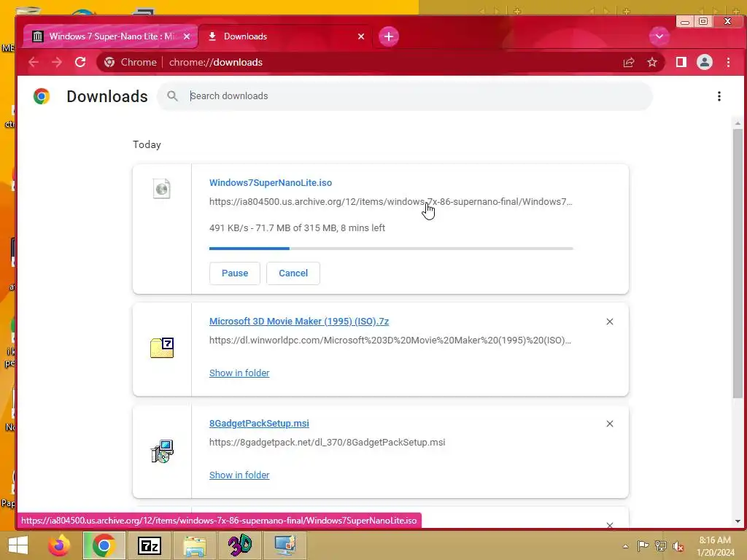The height and width of the screenshot is (560, 747).
Task: Click the download status text 491 KB/s
Action: [x=297, y=228]
